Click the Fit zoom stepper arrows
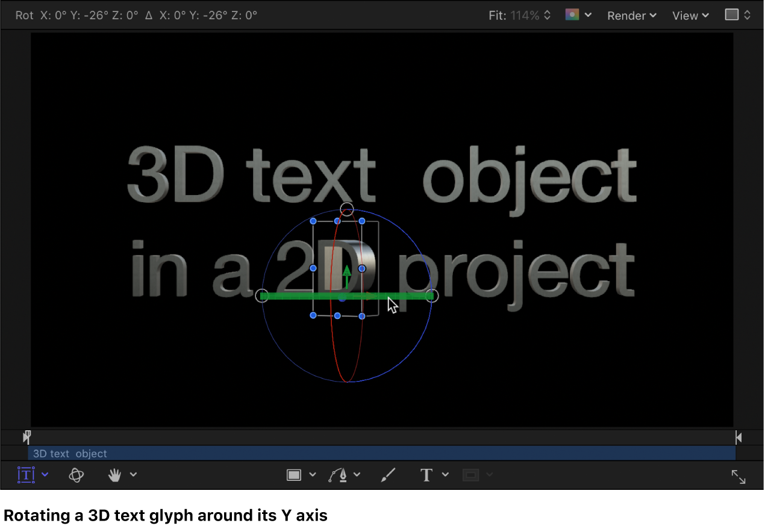The height and width of the screenshot is (532, 765). click(546, 15)
